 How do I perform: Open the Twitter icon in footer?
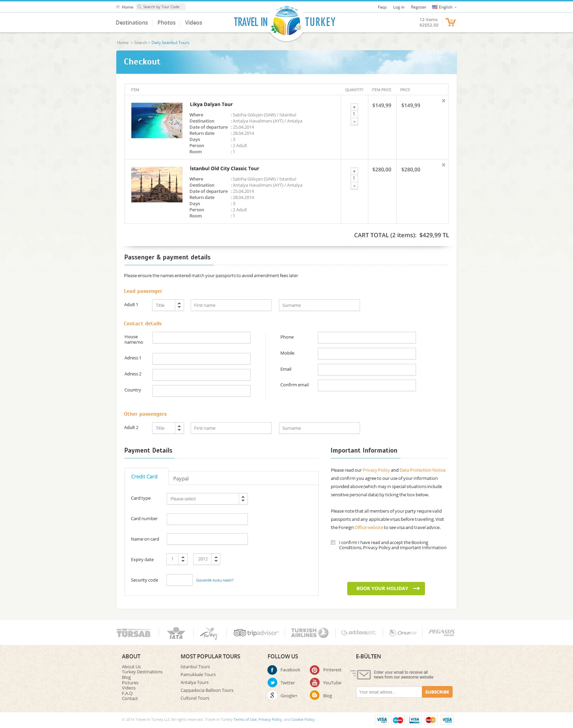click(272, 683)
